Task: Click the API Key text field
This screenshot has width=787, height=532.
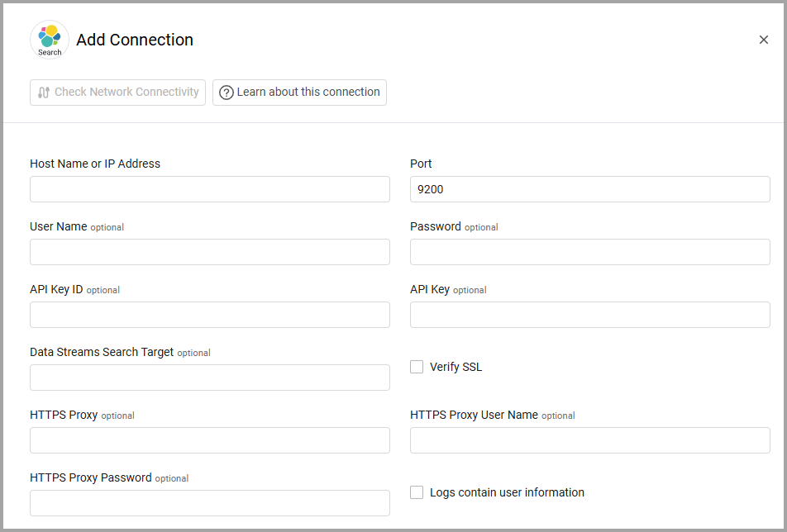Action: pos(589,315)
